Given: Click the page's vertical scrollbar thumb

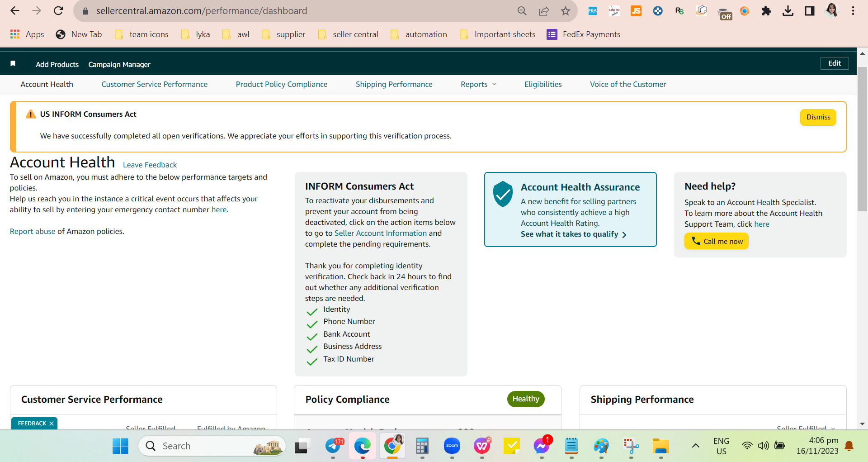Looking at the screenshot, I should pyautogui.click(x=862, y=138).
